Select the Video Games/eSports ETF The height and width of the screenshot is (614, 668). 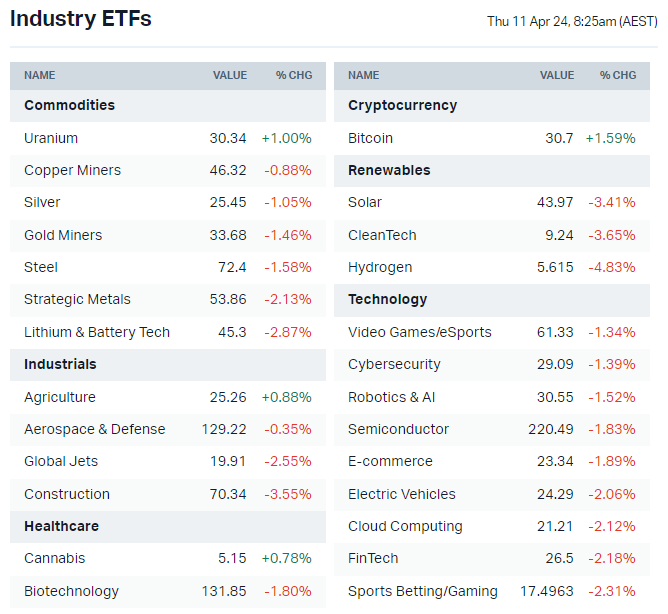420,332
